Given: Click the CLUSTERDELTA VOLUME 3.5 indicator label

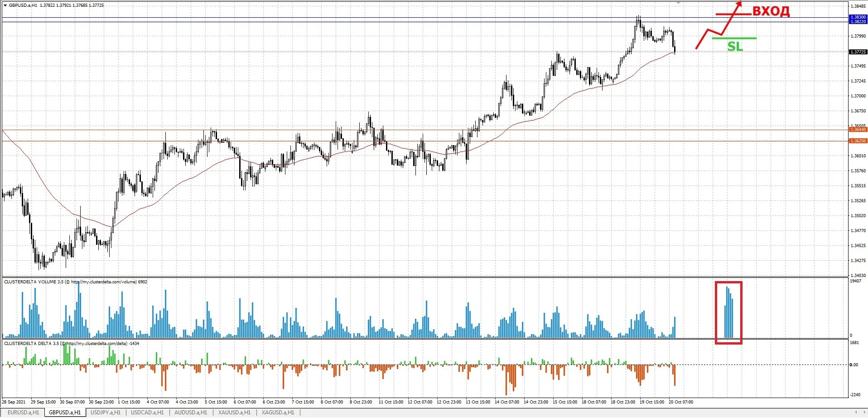Looking at the screenshot, I should (x=34, y=282).
